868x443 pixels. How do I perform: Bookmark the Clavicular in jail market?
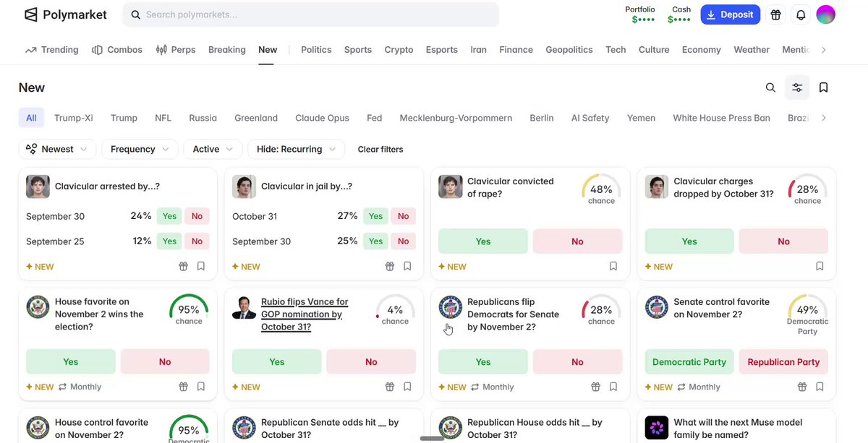[x=407, y=266]
